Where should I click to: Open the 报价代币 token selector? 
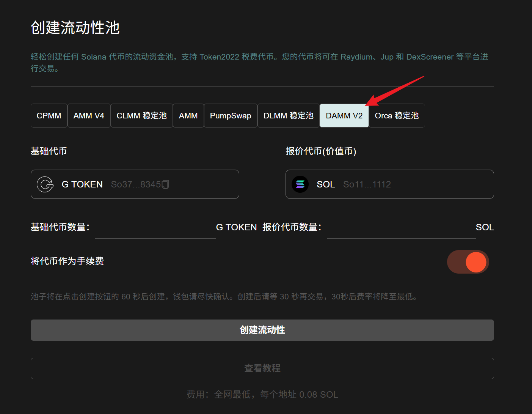coord(389,184)
